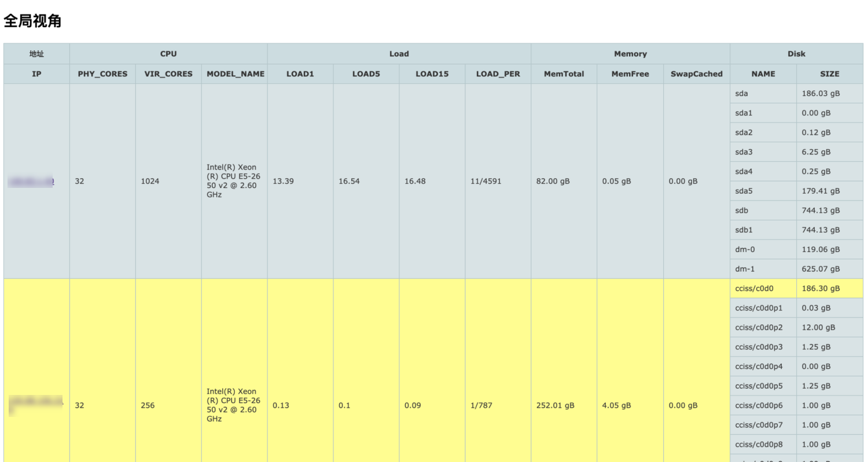This screenshot has height=462, width=868.
Task: Select the VIR_CORES value 256
Action: tap(148, 405)
